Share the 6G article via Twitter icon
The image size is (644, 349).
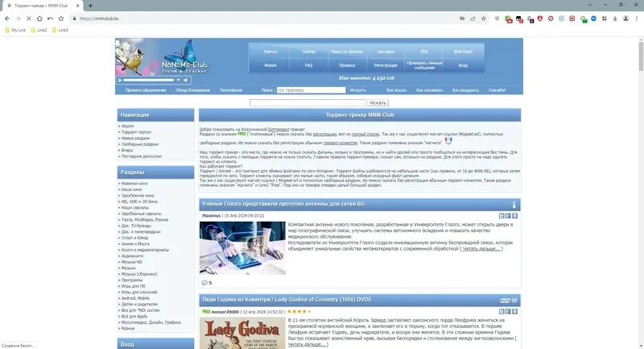tap(502, 216)
